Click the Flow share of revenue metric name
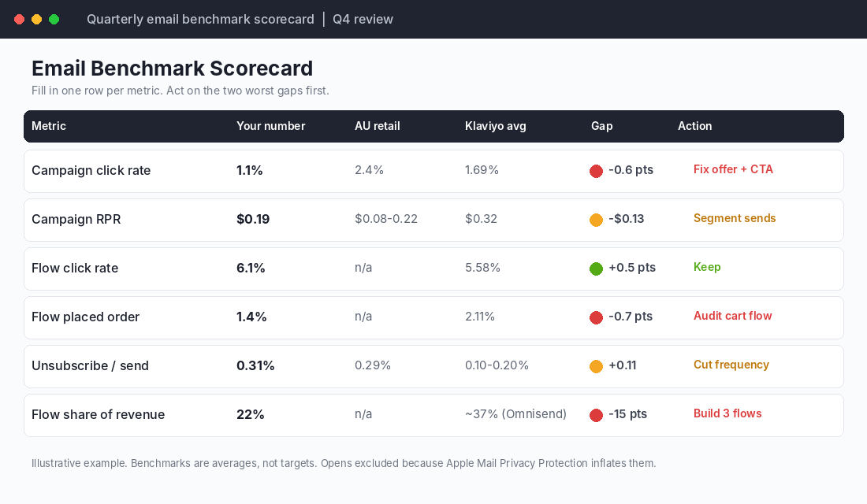The image size is (867, 504). click(x=99, y=414)
